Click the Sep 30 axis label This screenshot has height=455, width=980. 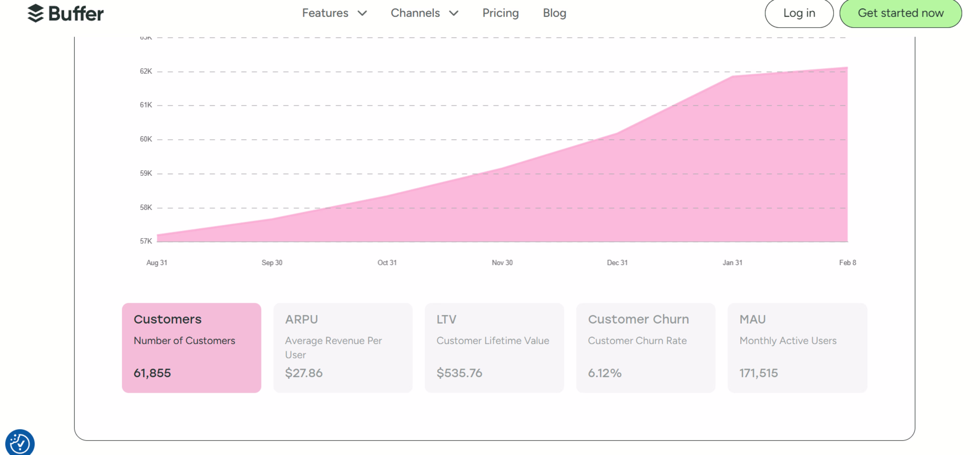point(272,263)
